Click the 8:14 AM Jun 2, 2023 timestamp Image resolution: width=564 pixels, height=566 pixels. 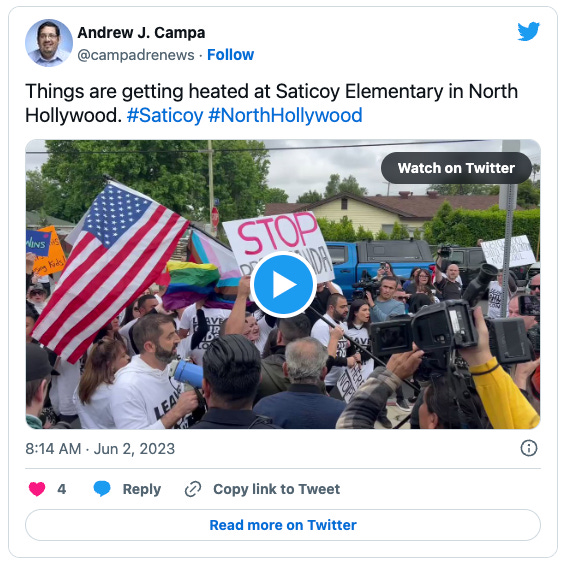pyautogui.click(x=100, y=449)
